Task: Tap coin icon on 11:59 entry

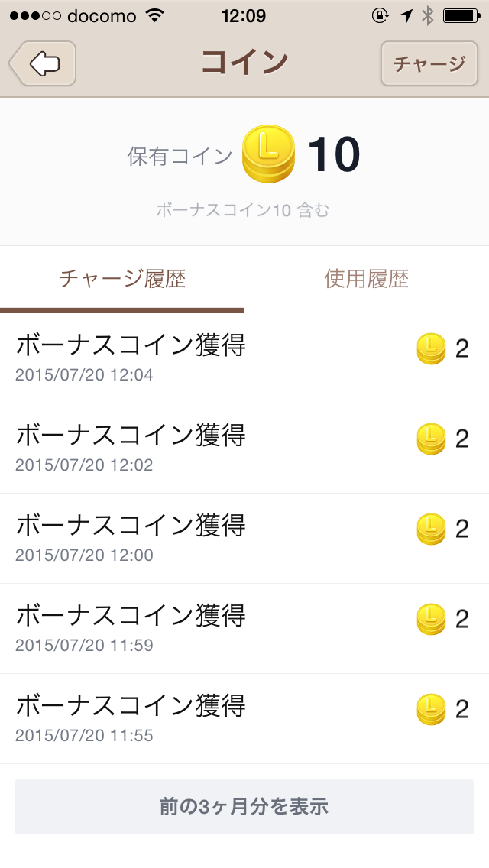Action: pyautogui.click(x=431, y=620)
